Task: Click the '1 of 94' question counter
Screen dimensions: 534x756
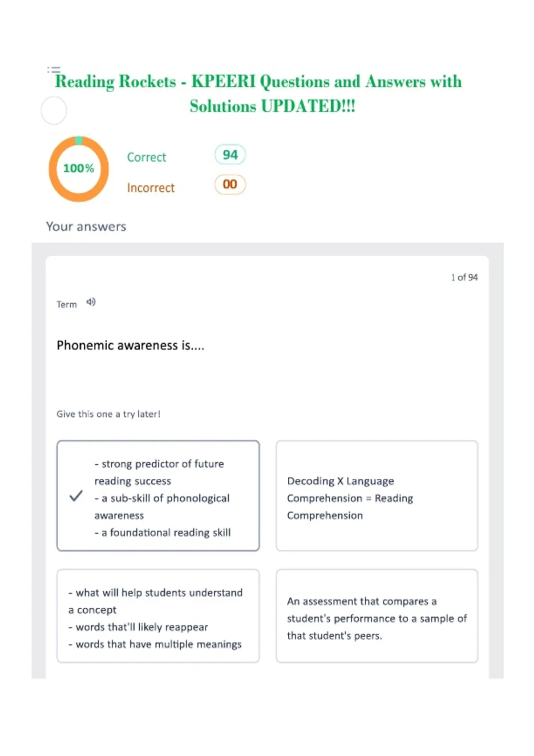Action: (x=464, y=277)
